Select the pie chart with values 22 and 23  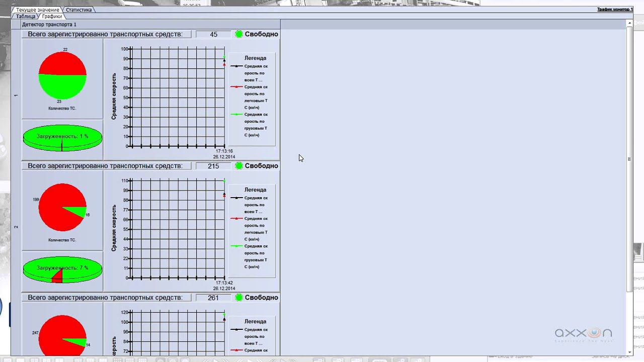click(x=62, y=75)
